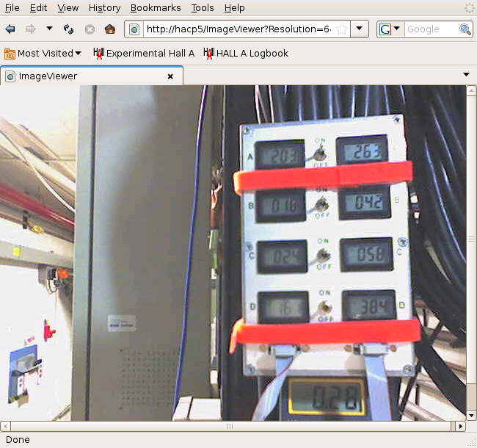477x448 pixels.
Task: Go back with the Back arrow button
Action: (10, 29)
